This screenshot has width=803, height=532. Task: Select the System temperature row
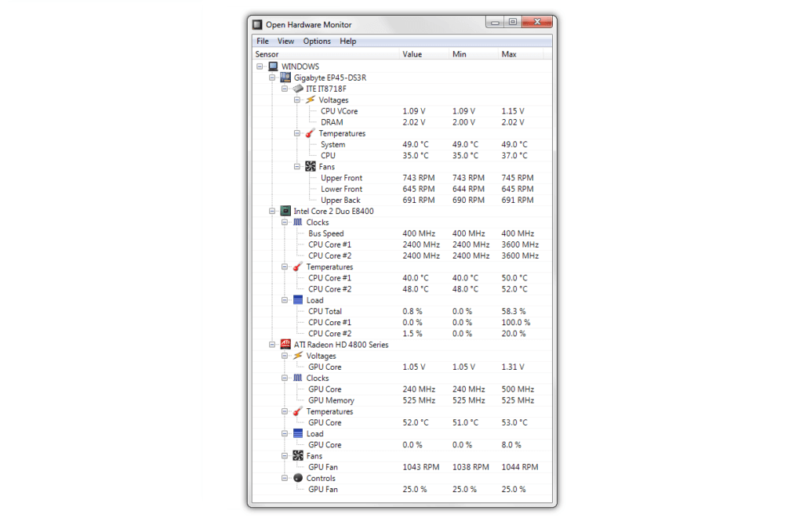(402, 145)
